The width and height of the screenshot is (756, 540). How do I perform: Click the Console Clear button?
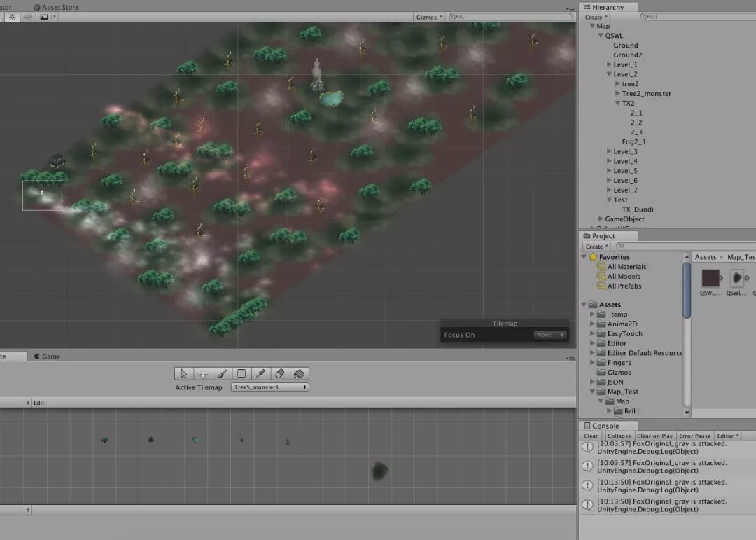(591, 436)
